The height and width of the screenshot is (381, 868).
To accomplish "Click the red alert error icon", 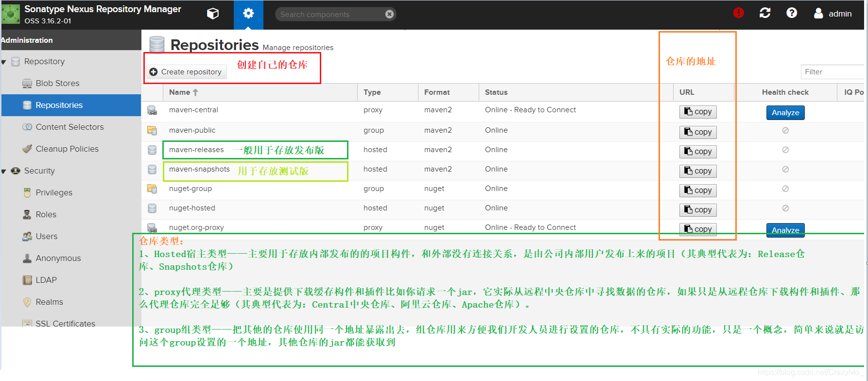I will click(738, 13).
